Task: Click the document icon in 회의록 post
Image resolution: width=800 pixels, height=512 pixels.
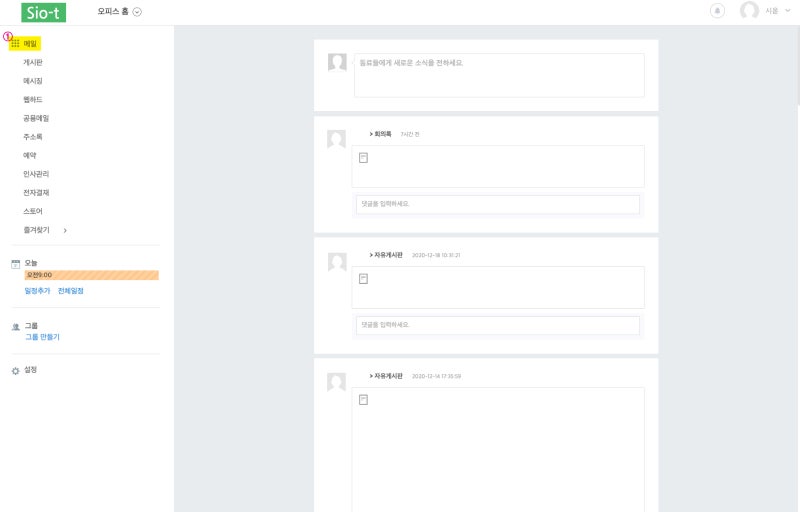Action: [363, 158]
